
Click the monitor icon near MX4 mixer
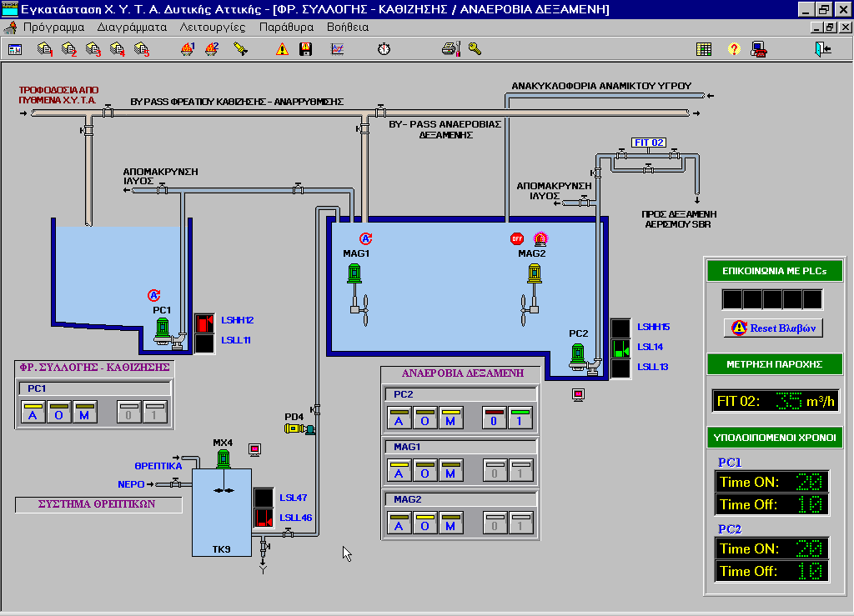pos(256,450)
